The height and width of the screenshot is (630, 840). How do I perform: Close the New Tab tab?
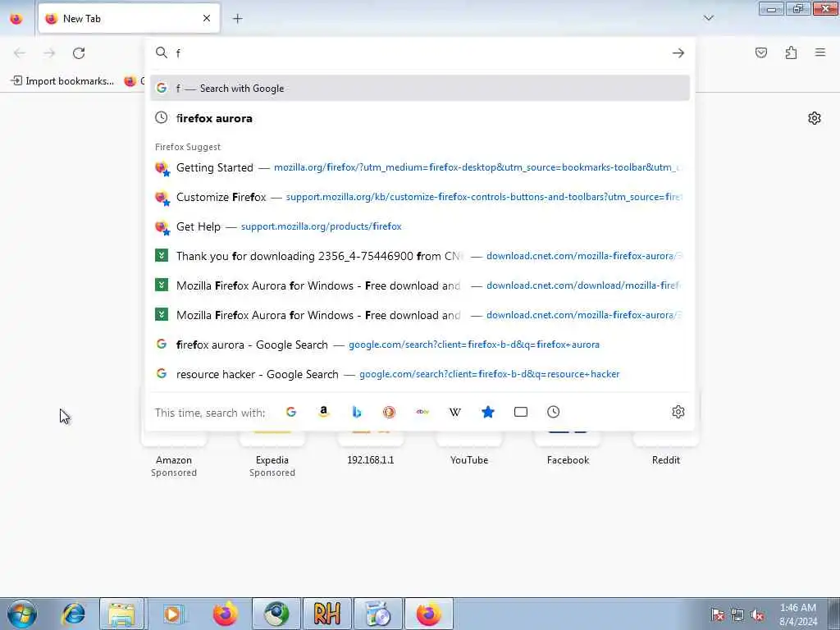[x=207, y=19]
